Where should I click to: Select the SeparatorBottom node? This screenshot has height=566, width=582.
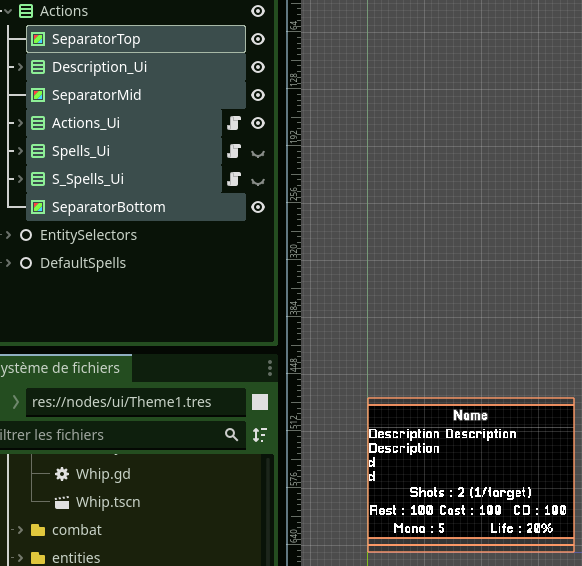pos(136,207)
